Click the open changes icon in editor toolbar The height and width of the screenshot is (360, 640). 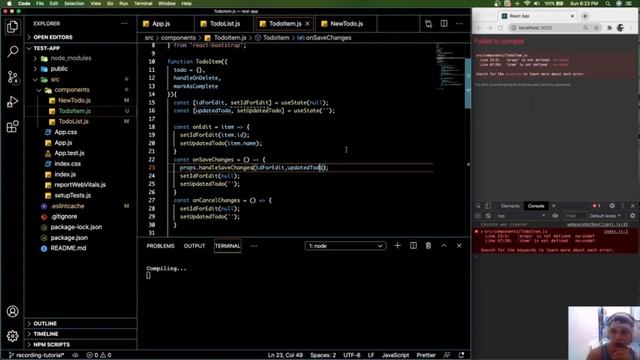pos(428,24)
